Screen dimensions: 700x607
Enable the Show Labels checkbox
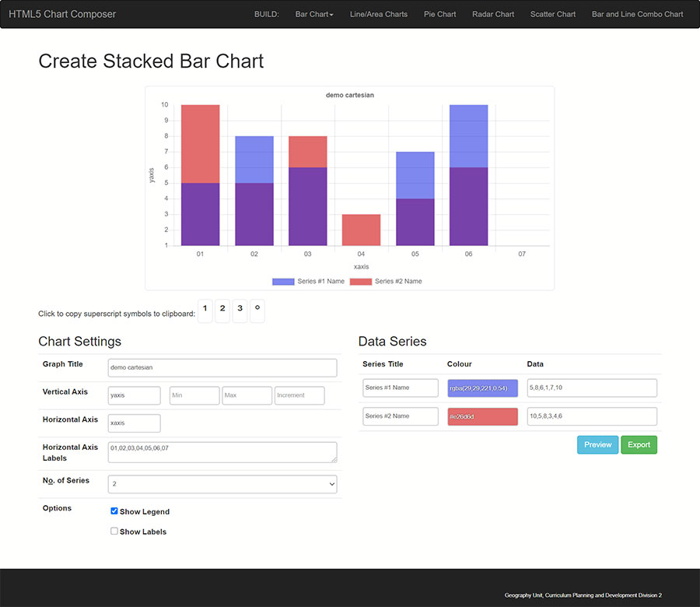[x=114, y=532]
